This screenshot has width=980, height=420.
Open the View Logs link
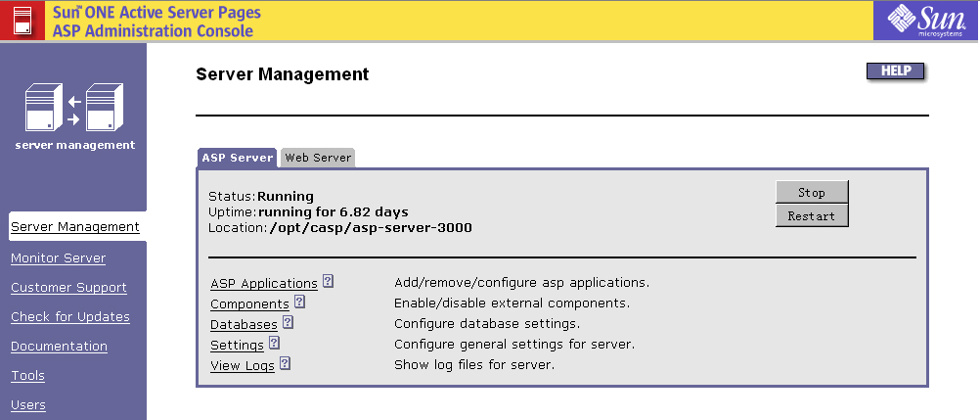(243, 365)
